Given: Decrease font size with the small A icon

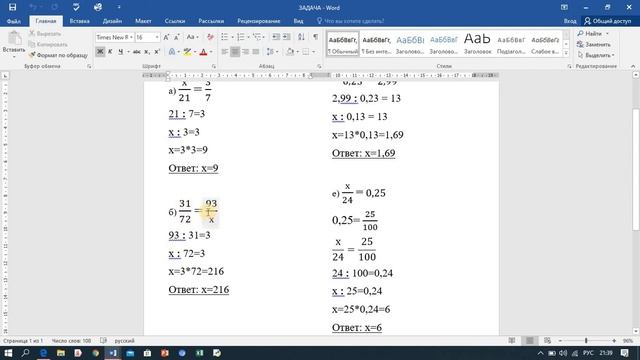Looking at the screenshot, I should (x=177, y=38).
